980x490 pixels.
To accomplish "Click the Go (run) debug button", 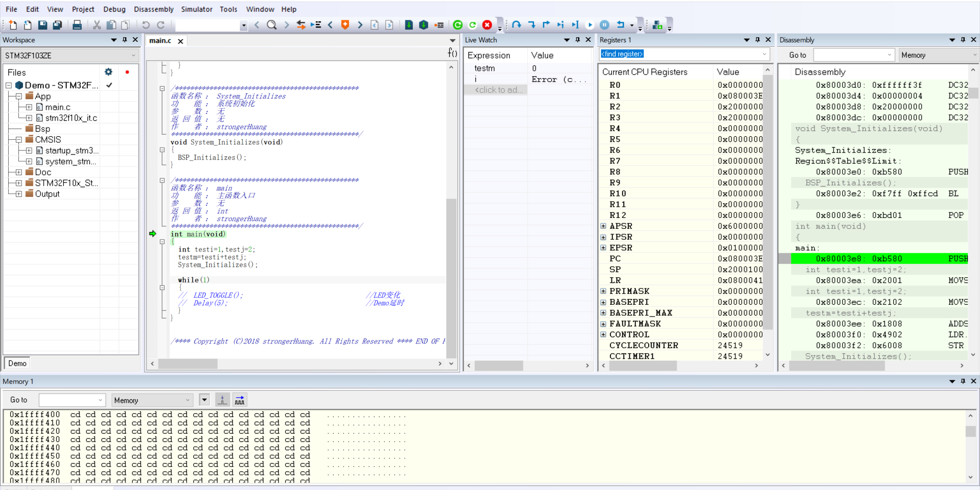I will click(x=590, y=24).
